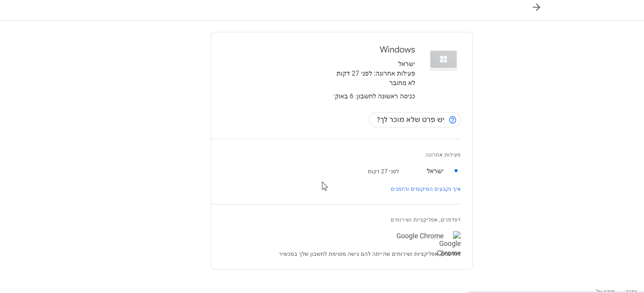Viewport: 644px width, 293px height.
Task: Click 'דפדפנים, אפליקציות ושירותים' section header
Action: pos(425,220)
